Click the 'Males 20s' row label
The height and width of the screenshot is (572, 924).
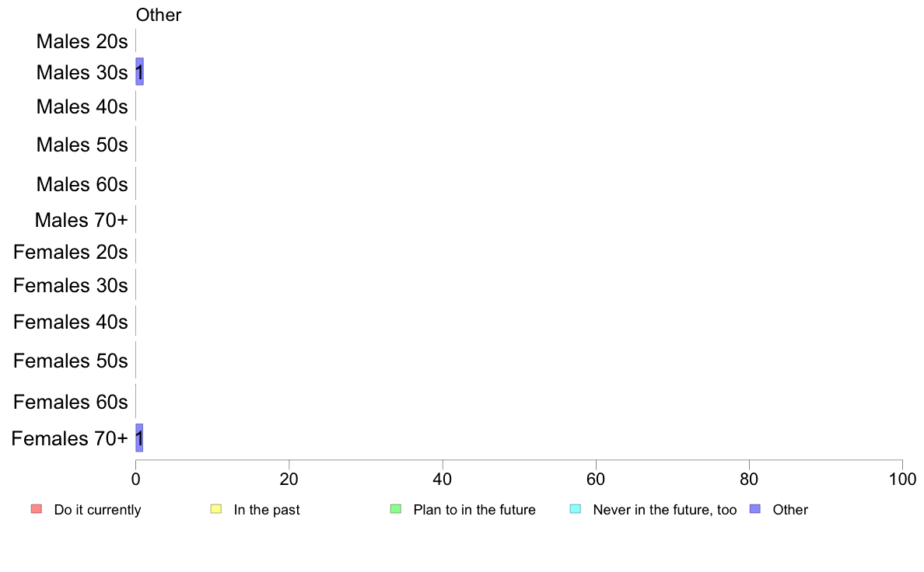82,41
